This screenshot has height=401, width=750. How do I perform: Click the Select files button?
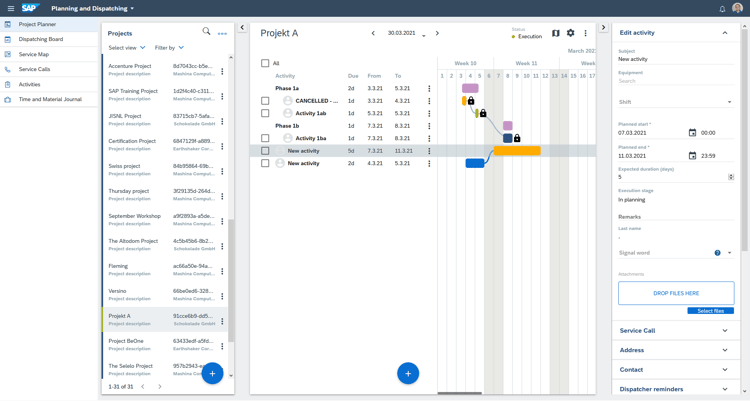(x=710, y=311)
